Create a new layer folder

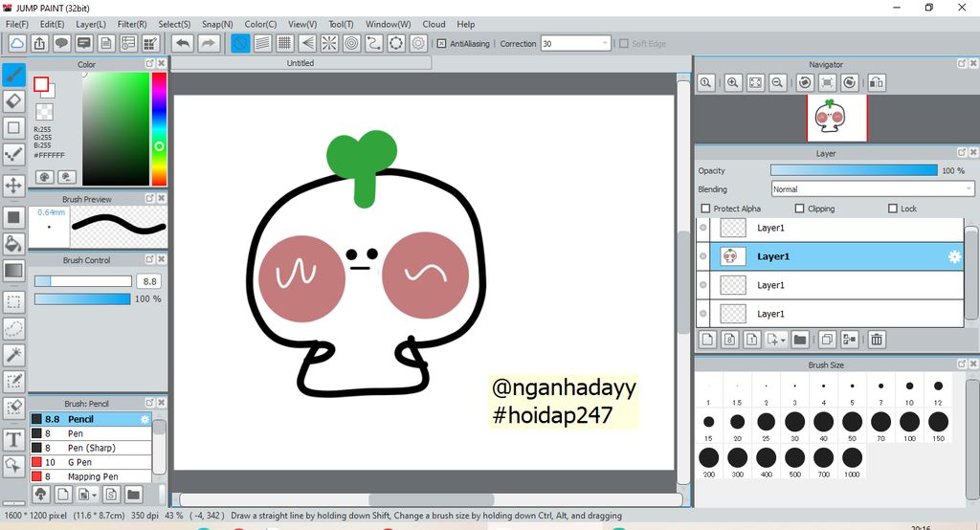point(799,340)
